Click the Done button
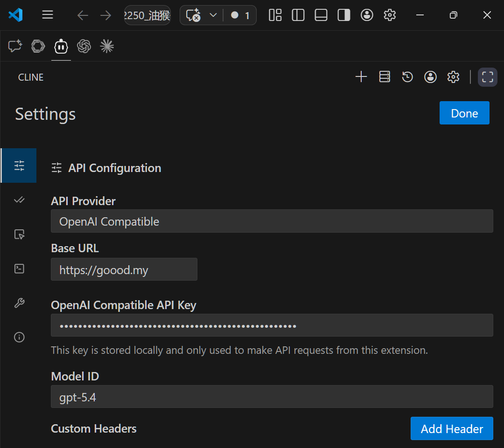504x448 pixels. (x=464, y=113)
